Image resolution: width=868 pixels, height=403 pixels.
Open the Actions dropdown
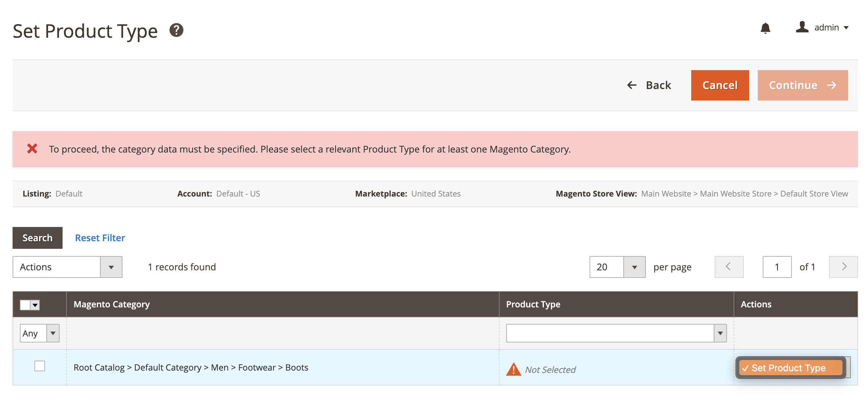pyautogui.click(x=67, y=267)
